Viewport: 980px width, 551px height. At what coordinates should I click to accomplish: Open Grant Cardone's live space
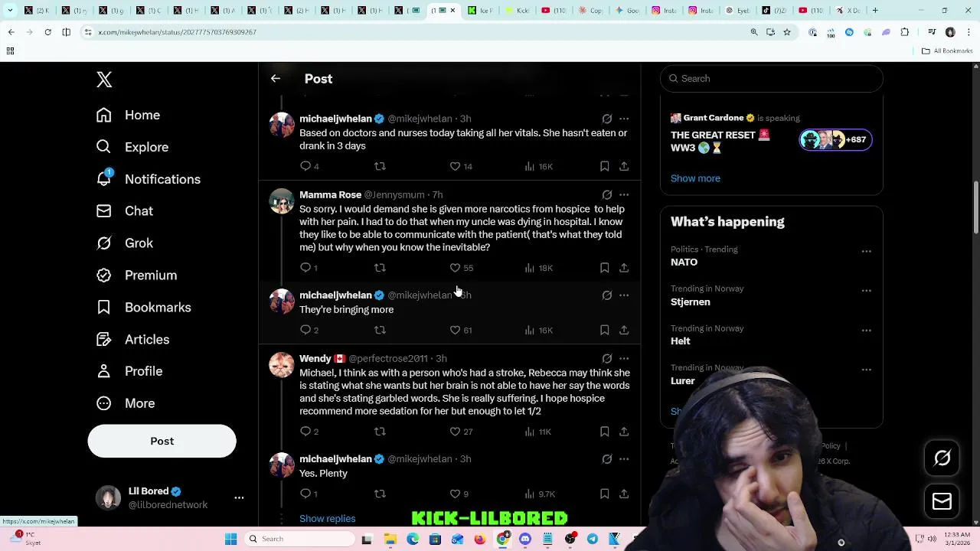[772, 135]
